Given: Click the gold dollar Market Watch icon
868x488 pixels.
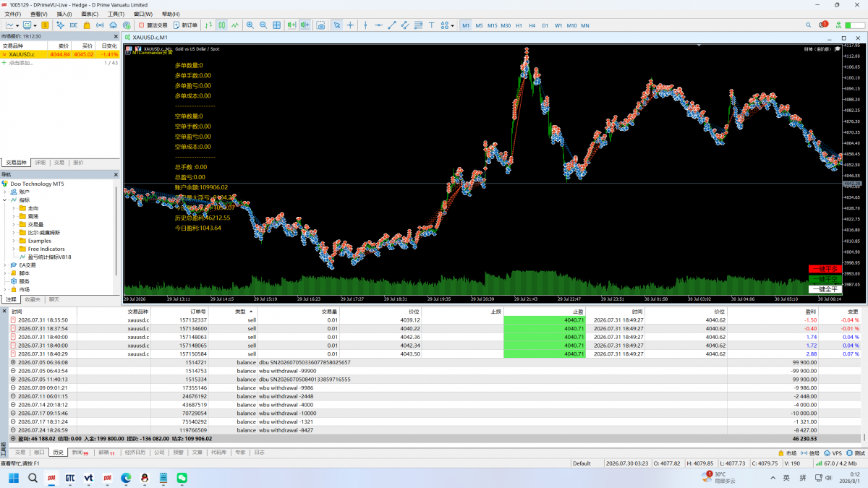Looking at the screenshot, I should coord(44,25).
